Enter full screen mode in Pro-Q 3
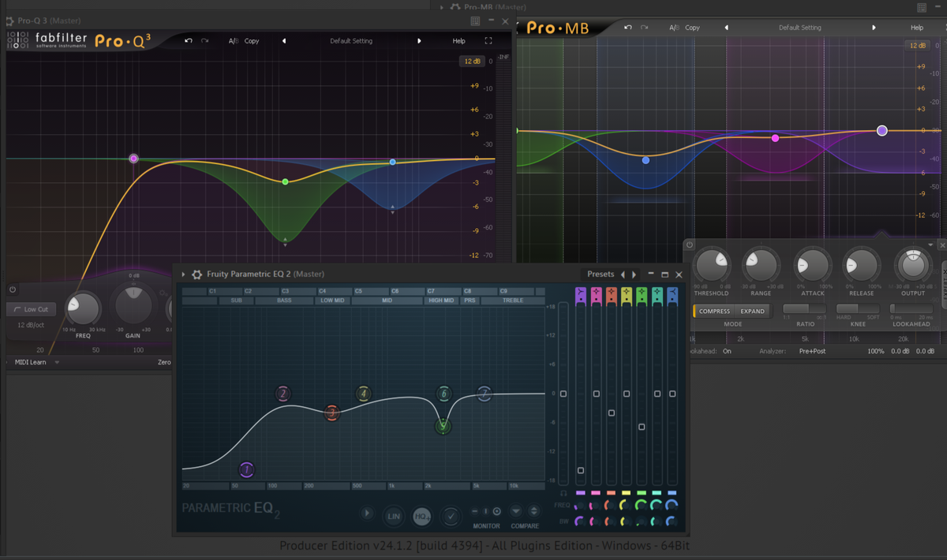 click(x=488, y=41)
